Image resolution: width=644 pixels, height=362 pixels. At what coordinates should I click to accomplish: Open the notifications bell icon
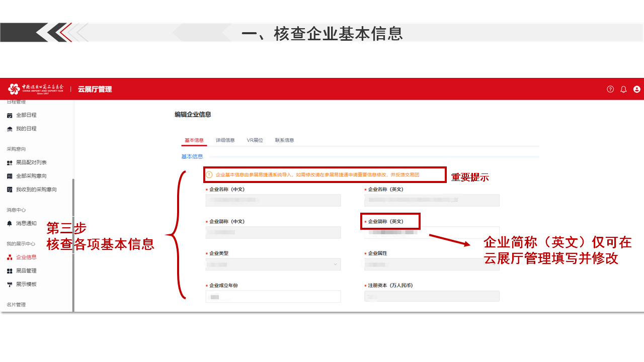623,89
